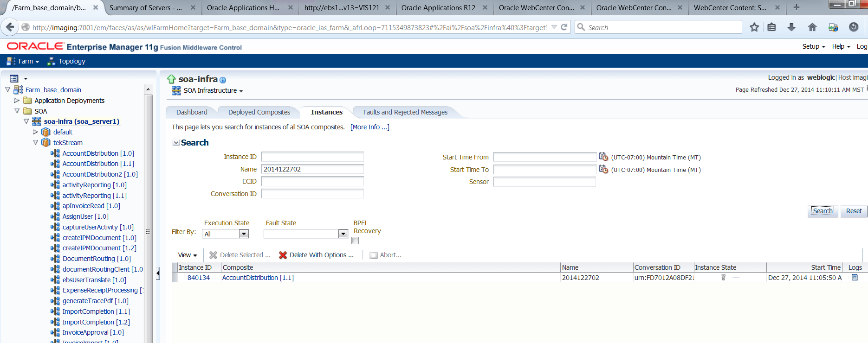
Task: Select createIPMDocument [1.2] in the tree
Action: tap(99, 248)
